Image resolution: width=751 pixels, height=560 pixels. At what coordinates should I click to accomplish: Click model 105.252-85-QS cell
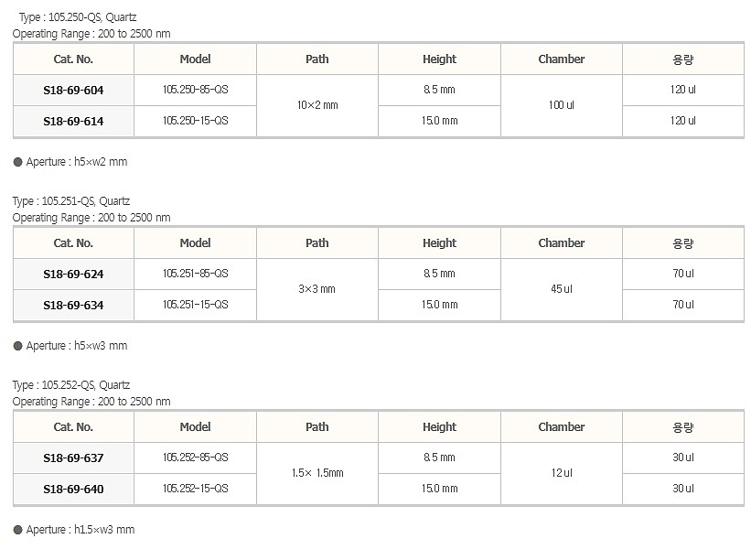click(195, 458)
